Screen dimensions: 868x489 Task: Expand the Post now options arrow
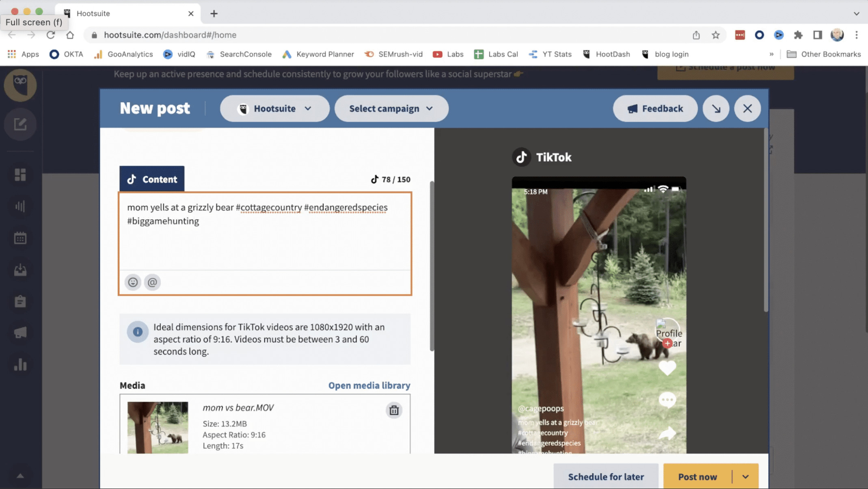click(745, 476)
